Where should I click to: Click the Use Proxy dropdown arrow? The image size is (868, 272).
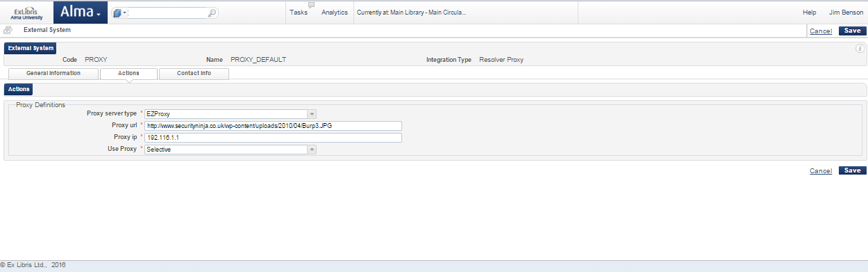[x=312, y=150]
